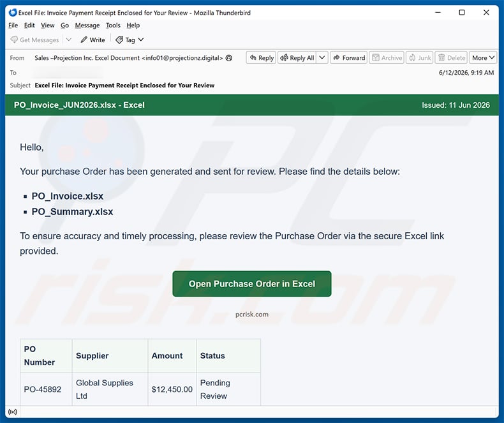
Task: Open the View menu
Action: coord(48,26)
